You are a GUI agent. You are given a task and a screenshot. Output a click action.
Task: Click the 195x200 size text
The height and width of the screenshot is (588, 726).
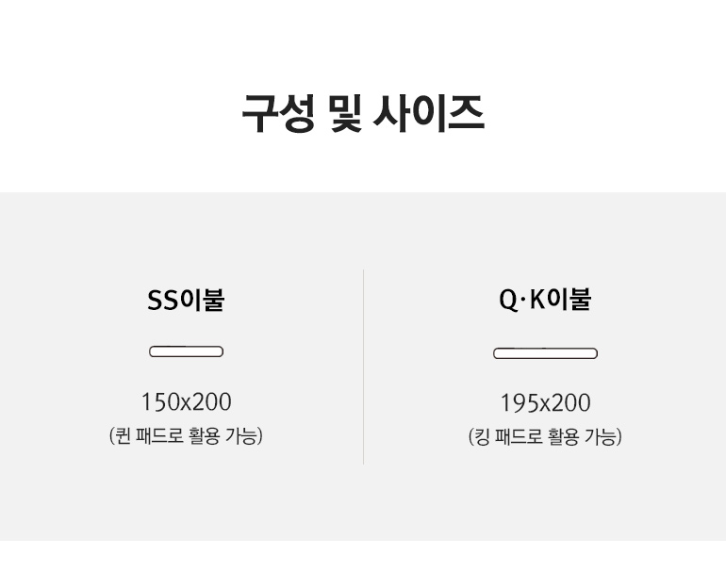[545, 403]
